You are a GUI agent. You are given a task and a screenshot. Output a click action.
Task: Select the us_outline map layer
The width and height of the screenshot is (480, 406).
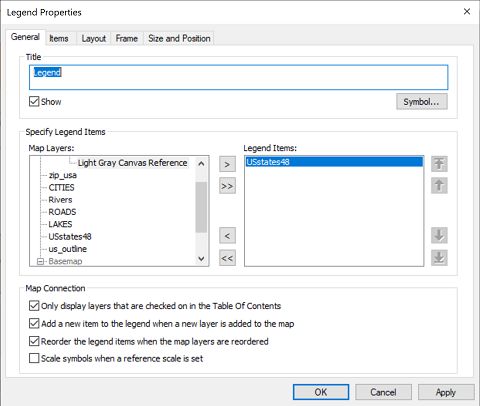tap(68, 249)
